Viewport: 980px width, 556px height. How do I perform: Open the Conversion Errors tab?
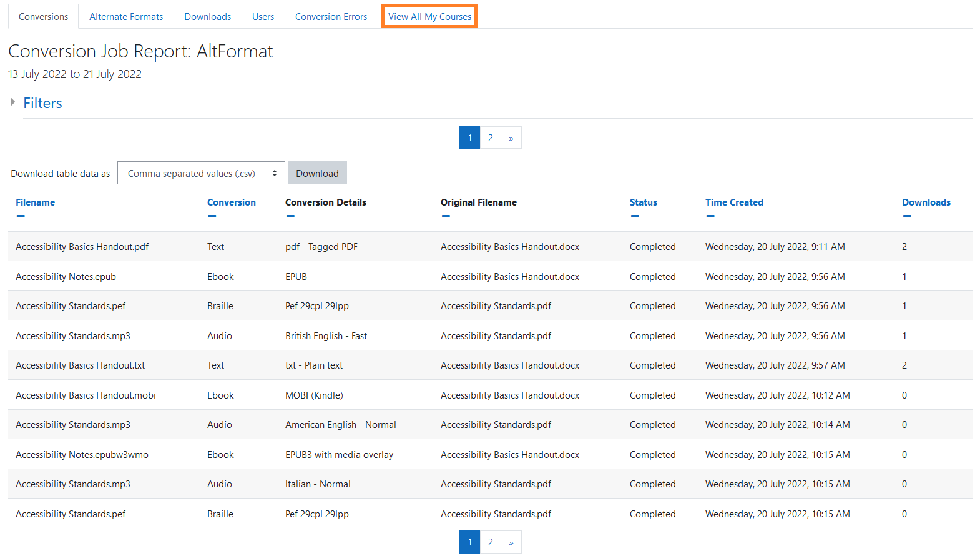pyautogui.click(x=331, y=17)
